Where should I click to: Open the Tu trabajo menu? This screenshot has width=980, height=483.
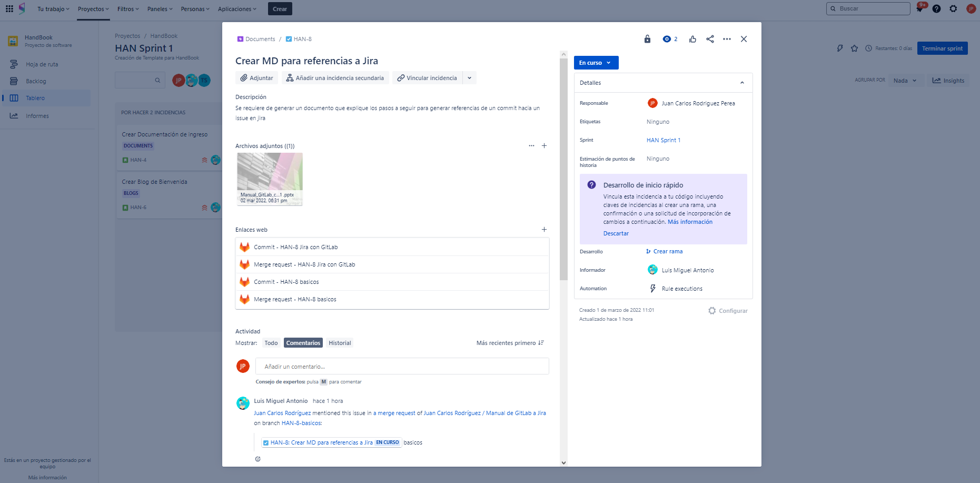point(53,9)
